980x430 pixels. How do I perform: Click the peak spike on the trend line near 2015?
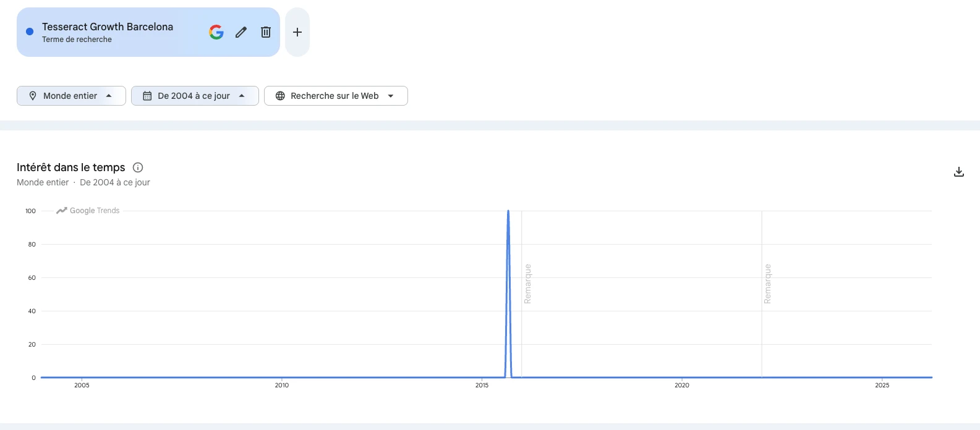click(508, 211)
